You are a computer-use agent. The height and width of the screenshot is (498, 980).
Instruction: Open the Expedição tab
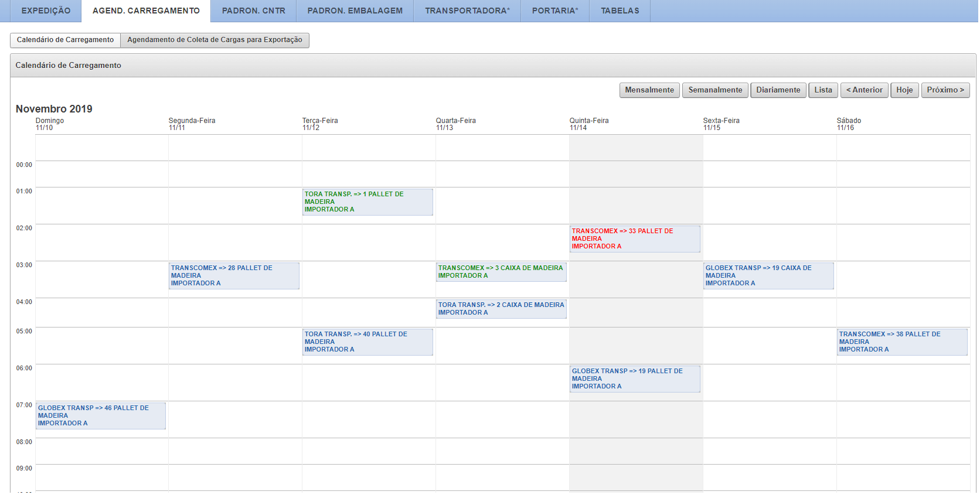point(46,11)
